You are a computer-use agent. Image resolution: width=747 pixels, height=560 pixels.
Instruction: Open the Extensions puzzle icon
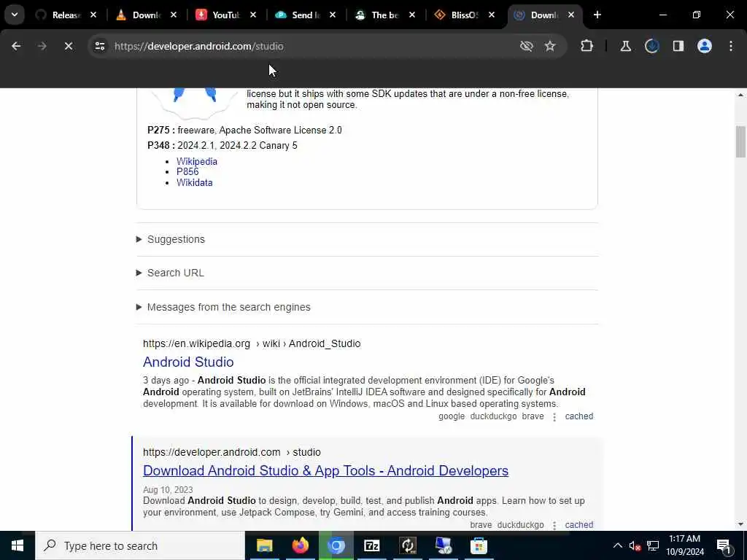point(587,46)
